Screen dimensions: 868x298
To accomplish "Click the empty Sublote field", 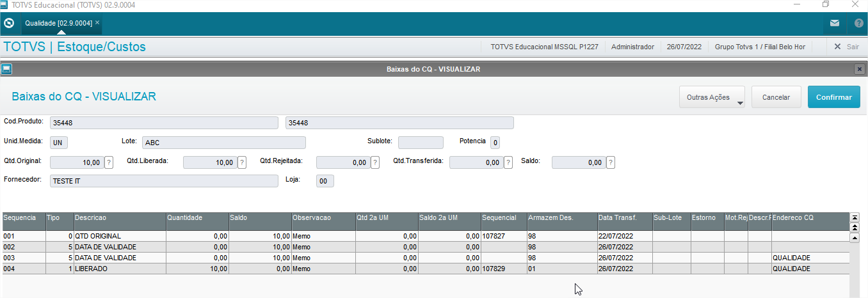I will point(421,143).
